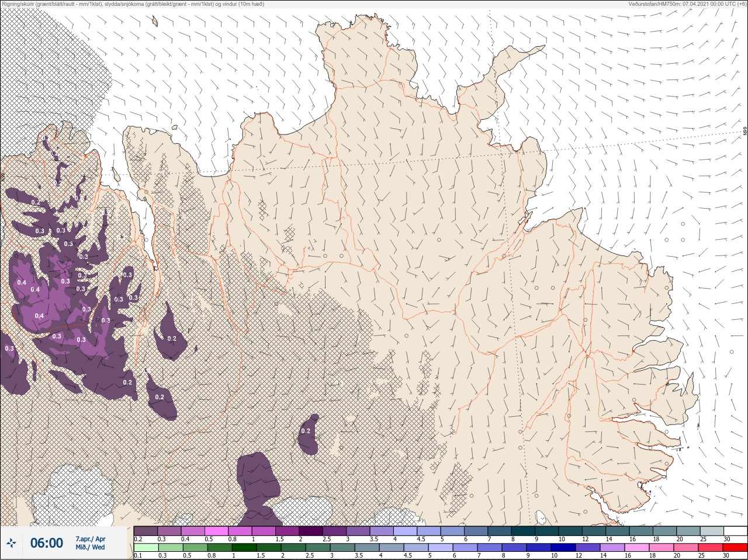Select upper legend swatch between 2 and 2.5
Viewport: 748px width, 560px height.
tap(311, 531)
